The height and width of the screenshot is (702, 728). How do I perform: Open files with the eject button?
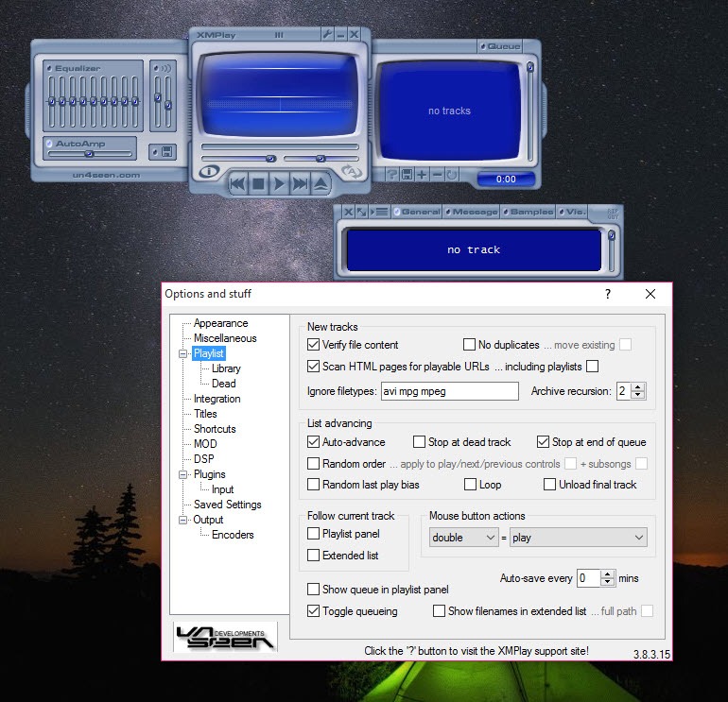click(x=321, y=184)
